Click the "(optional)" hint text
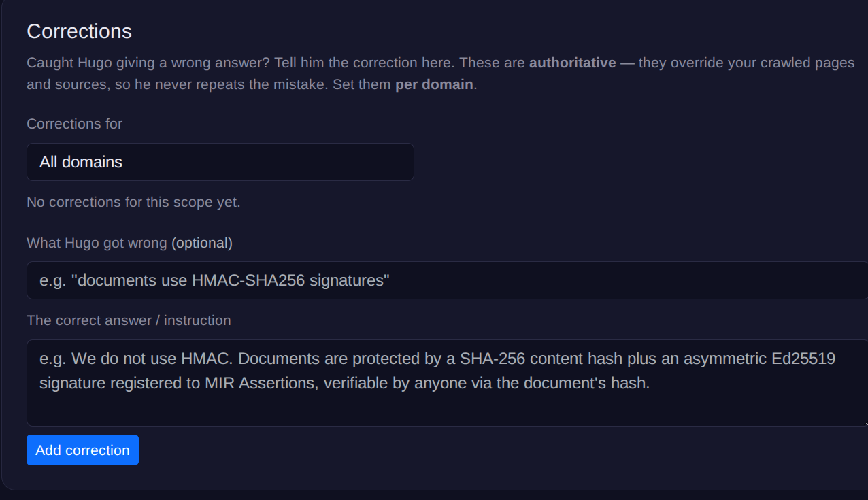The height and width of the screenshot is (500, 868). click(x=202, y=243)
